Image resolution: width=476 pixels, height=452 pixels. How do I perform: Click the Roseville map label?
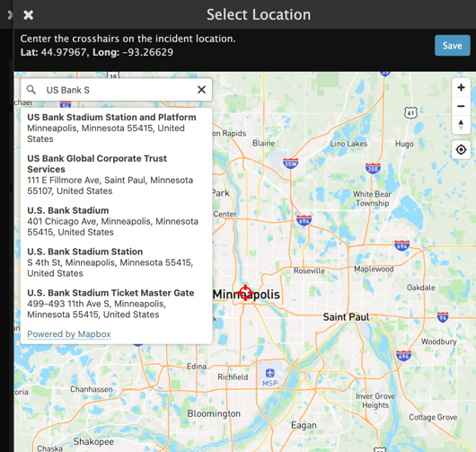pos(309,270)
